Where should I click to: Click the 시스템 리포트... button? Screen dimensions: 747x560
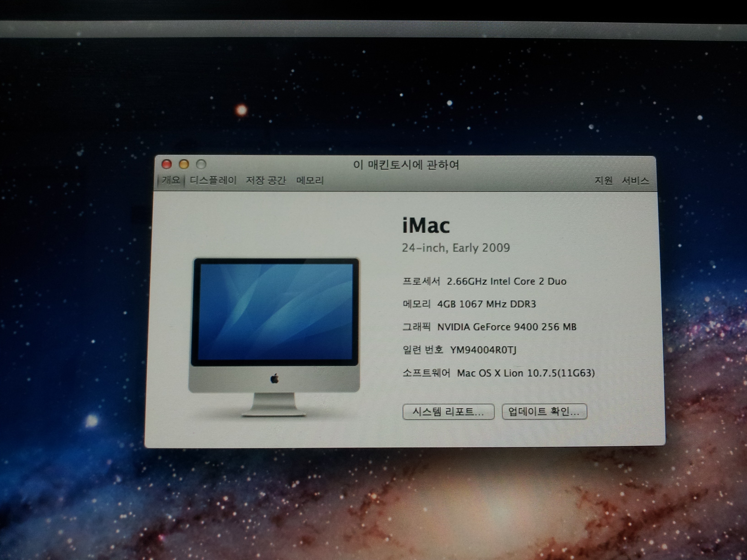[448, 412]
